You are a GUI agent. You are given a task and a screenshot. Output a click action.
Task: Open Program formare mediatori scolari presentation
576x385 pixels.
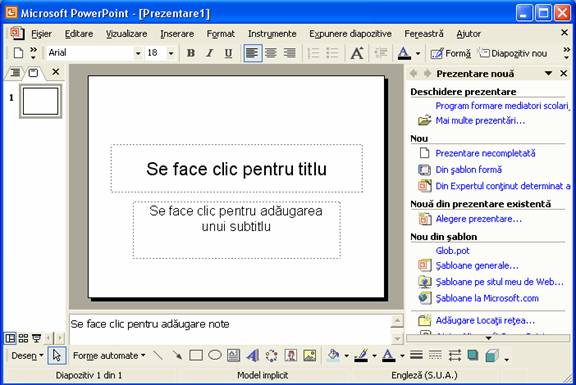coord(502,106)
